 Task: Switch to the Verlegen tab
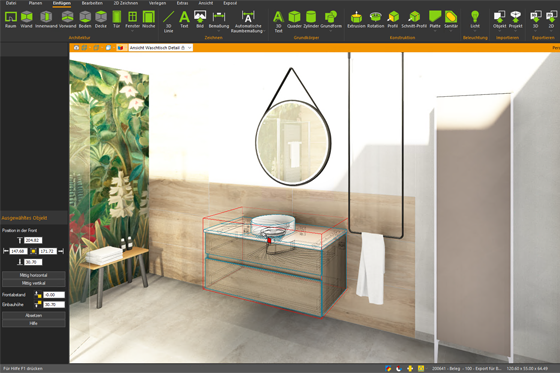click(x=158, y=3)
